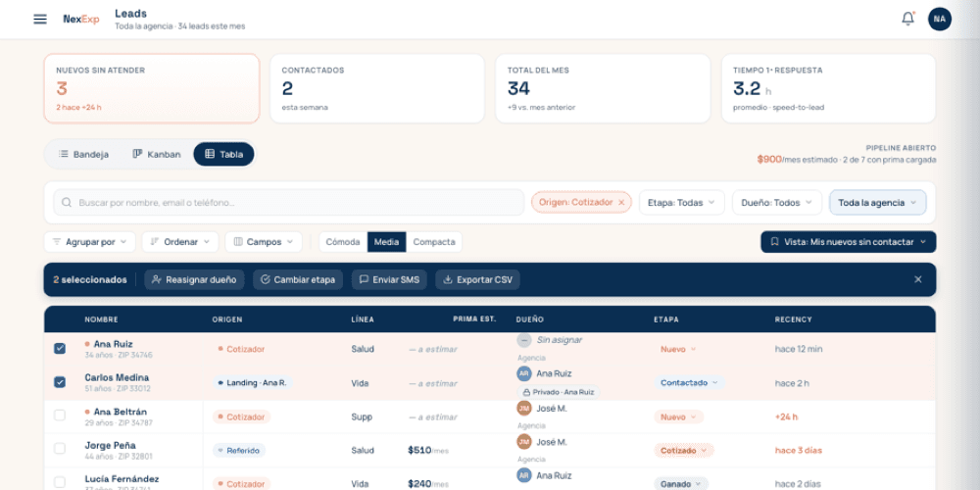Click the AR avatar in Carlos Medina row
Screen dimensions: 980x490
click(x=523, y=373)
